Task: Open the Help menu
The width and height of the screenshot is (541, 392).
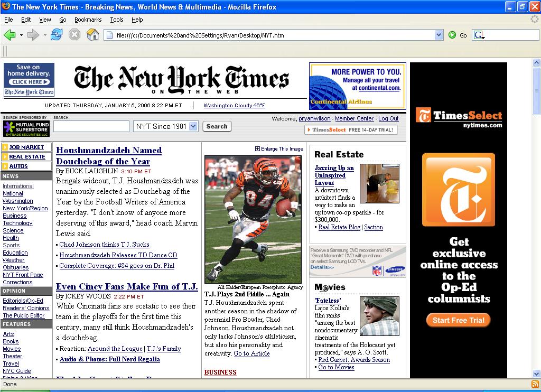Action: pos(137,20)
